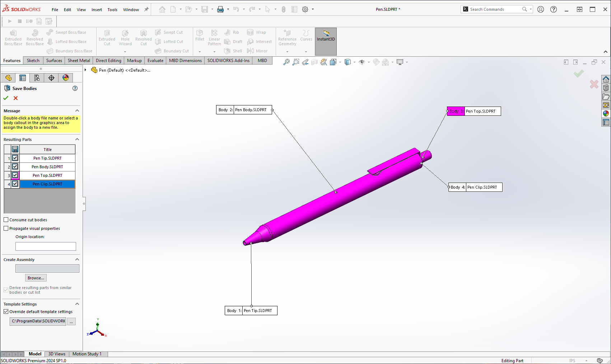611x364 pixels.
Task: Open File Explorer folder in task pane
Action: pos(606,96)
